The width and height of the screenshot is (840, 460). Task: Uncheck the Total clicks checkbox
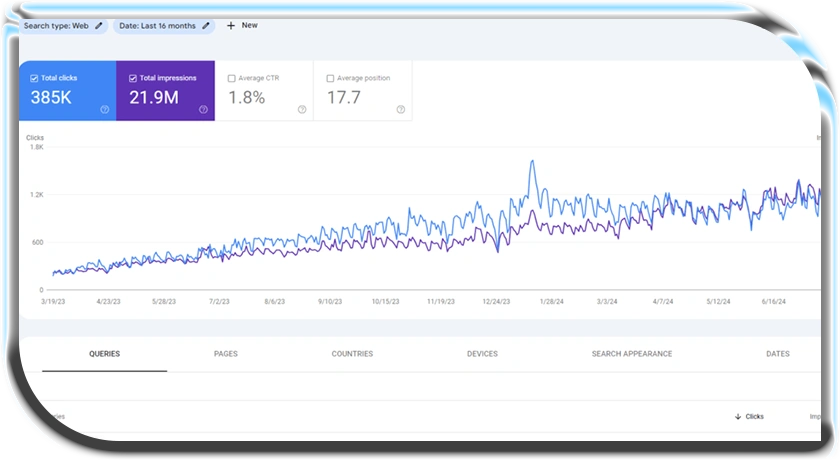click(34, 78)
